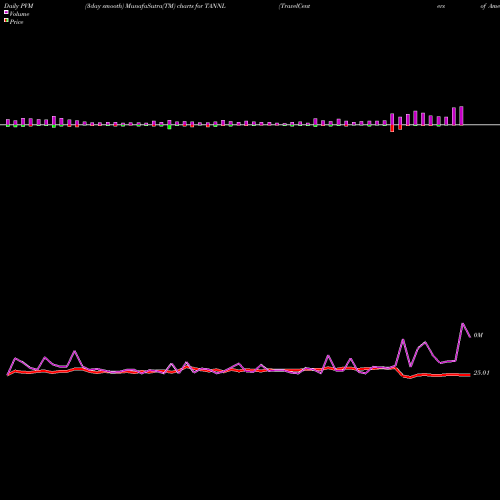This screenshot has height=500, width=500.
Task: Click the tallest volume bar at far right
Action: coord(461,116)
